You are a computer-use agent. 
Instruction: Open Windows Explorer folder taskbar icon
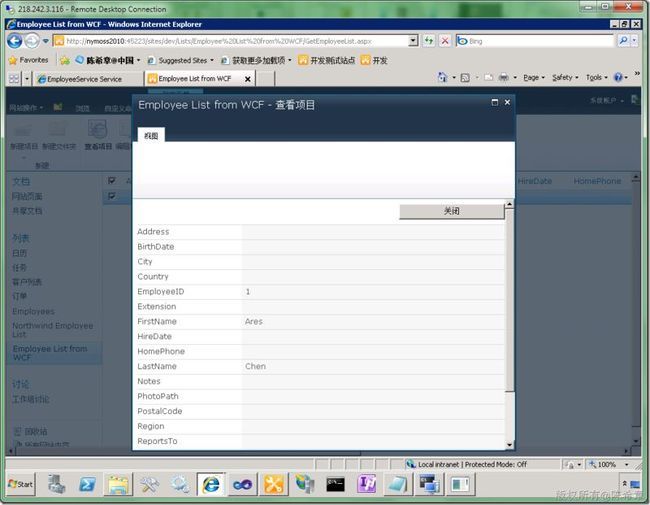(x=118, y=484)
